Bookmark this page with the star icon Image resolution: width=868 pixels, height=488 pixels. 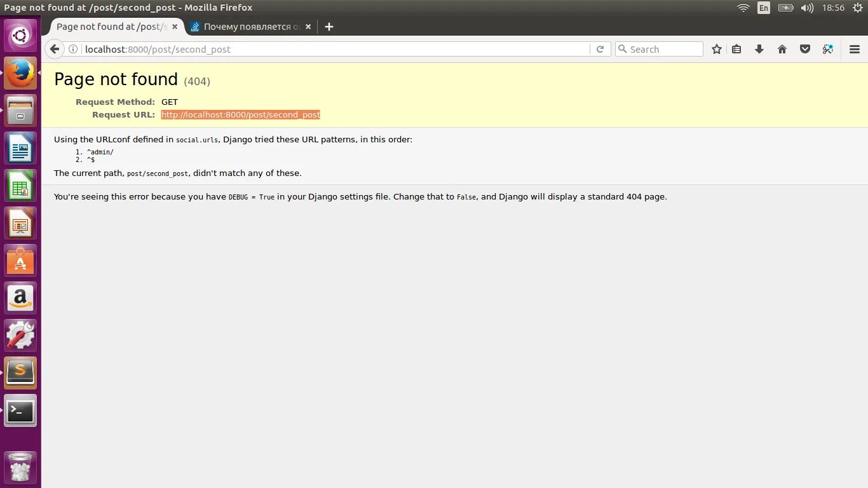pos(717,49)
